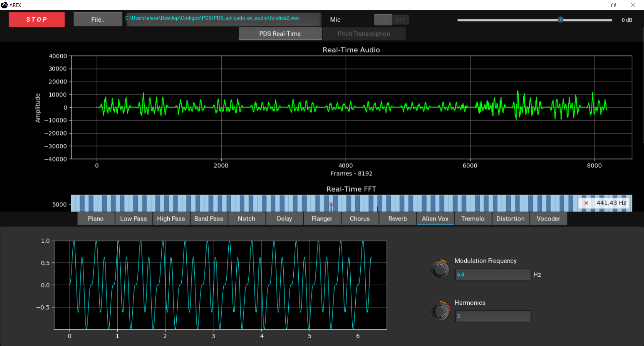
Task: Click the 441.43 Hz frequency readout
Action: 611,203
